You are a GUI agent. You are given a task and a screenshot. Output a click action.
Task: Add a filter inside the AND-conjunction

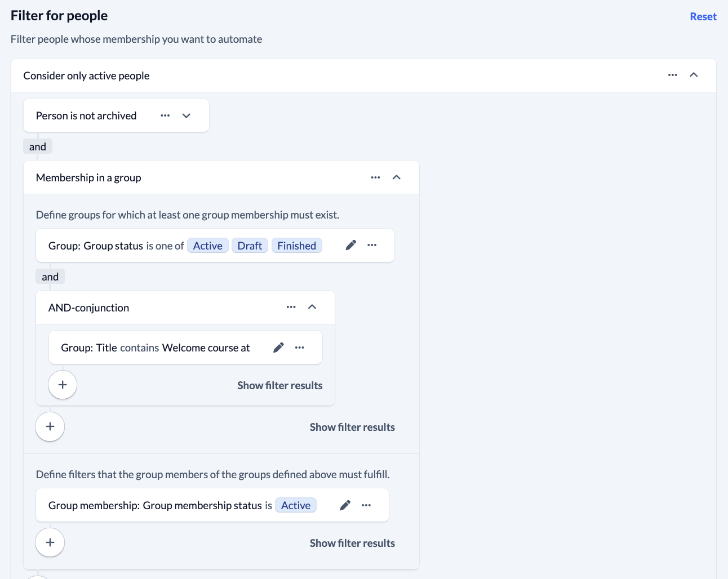[x=63, y=385]
